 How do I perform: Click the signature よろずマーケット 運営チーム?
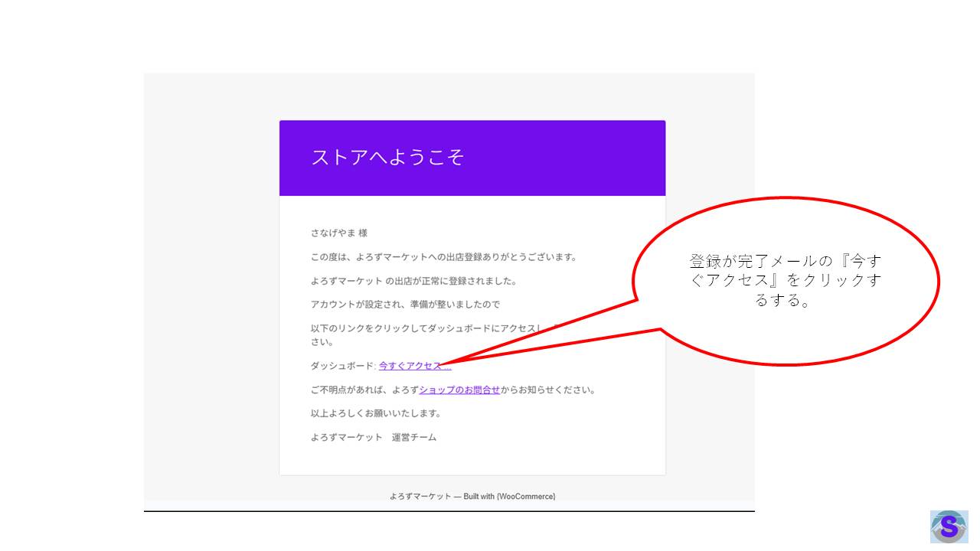click(x=374, y=438)
